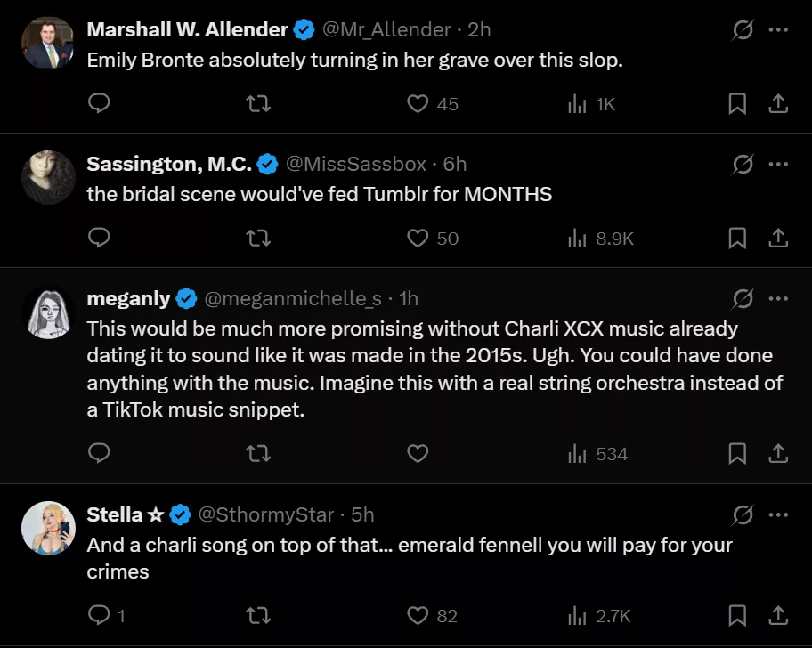Like Stella's tweet with 82 likes
Image resolution: width=812 pixels, height=648 pixels.
(418, 615)
